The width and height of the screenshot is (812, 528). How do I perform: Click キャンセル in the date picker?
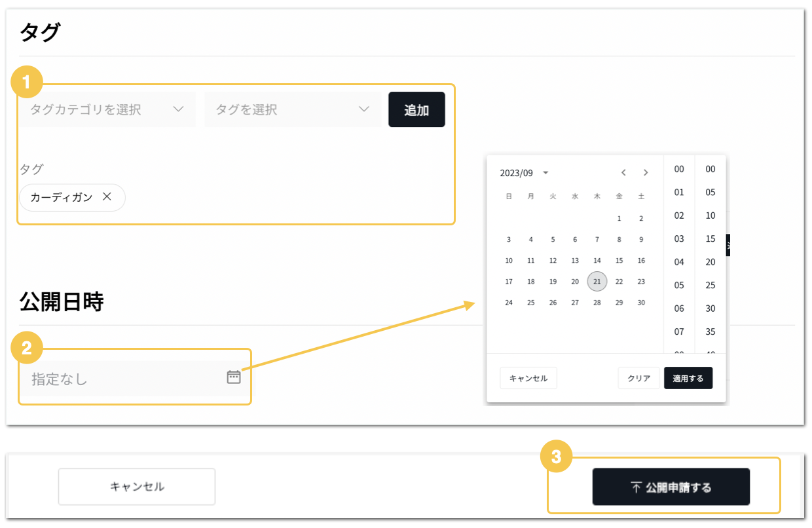coord(528,378)
